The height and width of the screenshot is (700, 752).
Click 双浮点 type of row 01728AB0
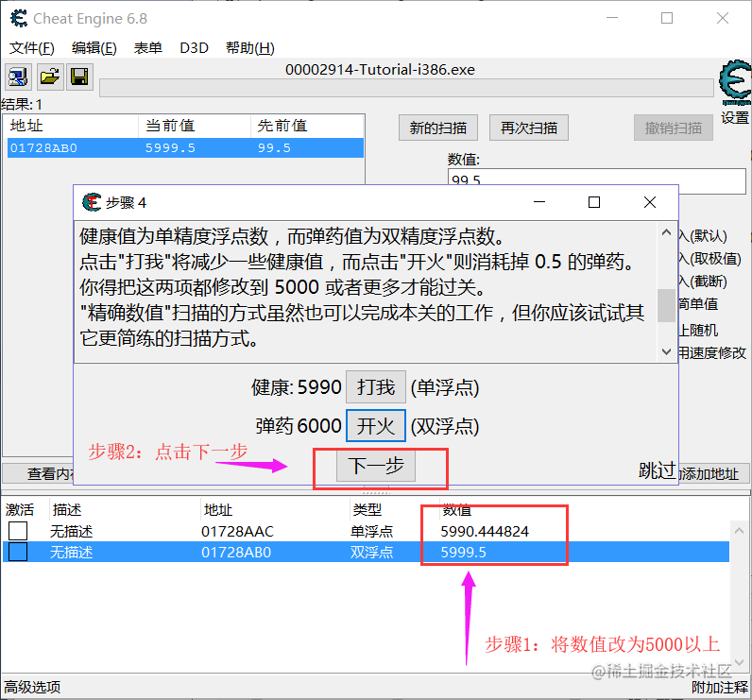(x=371, y=553)
